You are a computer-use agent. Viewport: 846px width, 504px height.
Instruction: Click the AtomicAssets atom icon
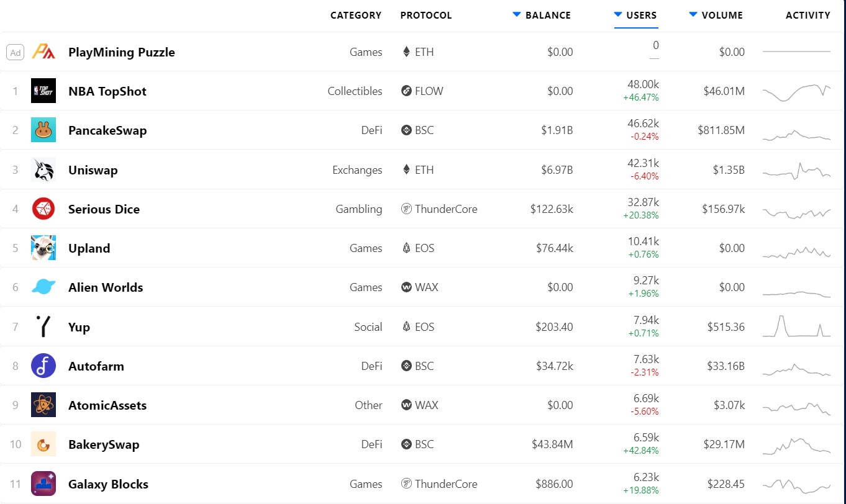[43, 405]
